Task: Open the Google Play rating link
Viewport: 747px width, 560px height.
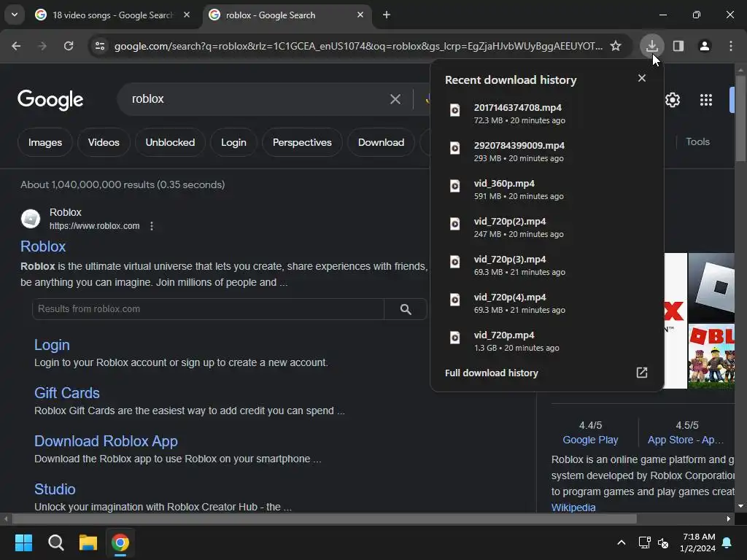Action: coord(590,440)
